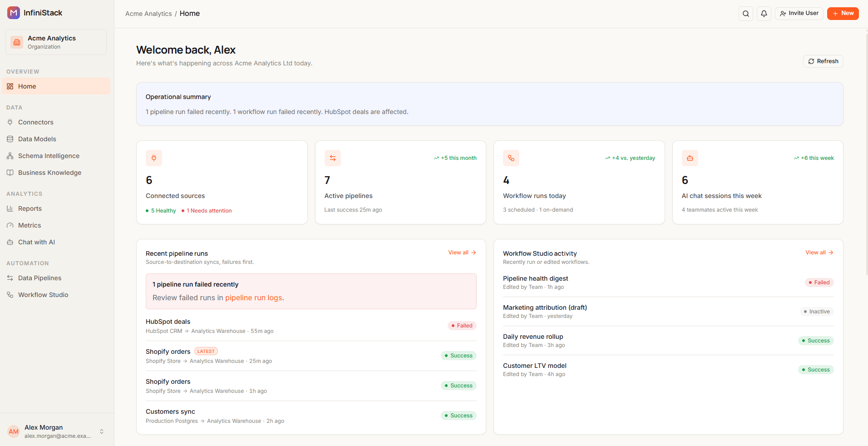Select Business Knowledge in sidebar

pyautogui.click(x=56, y=173)
